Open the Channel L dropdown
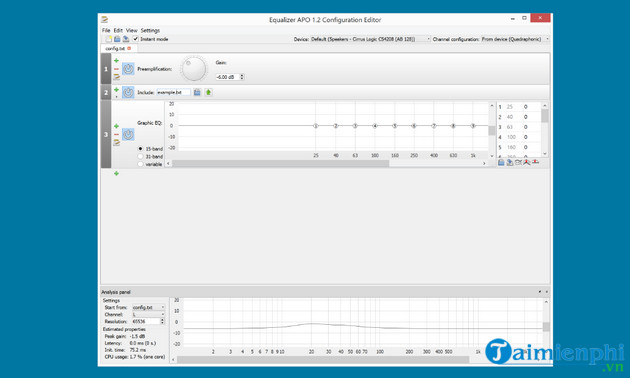630x378 pixels. (x=148, y=314)
